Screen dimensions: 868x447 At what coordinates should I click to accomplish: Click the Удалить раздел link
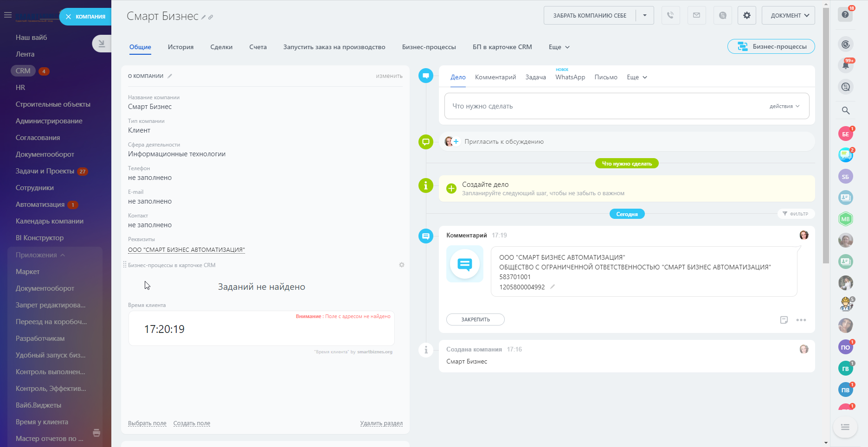tap(381, 423)
